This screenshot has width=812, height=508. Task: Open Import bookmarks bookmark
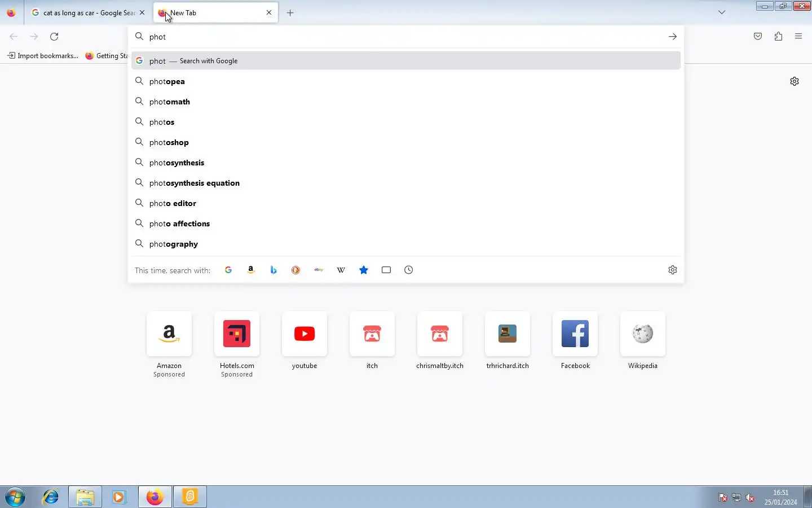click(x=43, y=55)
